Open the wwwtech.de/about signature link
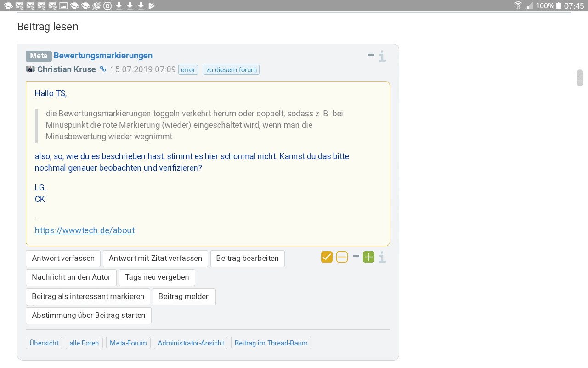The width and height of the screenshot is (588, 368). 85,230
